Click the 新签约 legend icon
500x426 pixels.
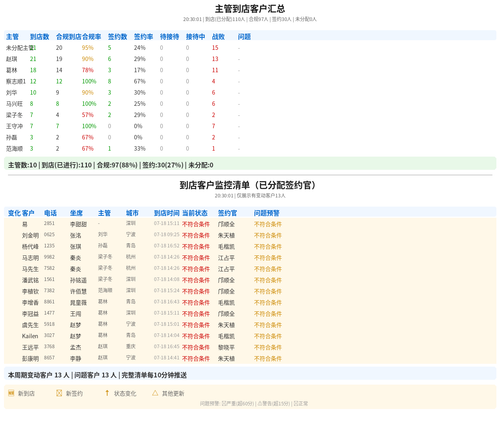pos(59,393)
